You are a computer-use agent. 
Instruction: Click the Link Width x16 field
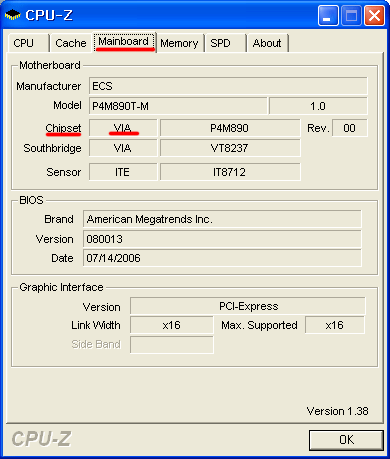click(172, 325)
